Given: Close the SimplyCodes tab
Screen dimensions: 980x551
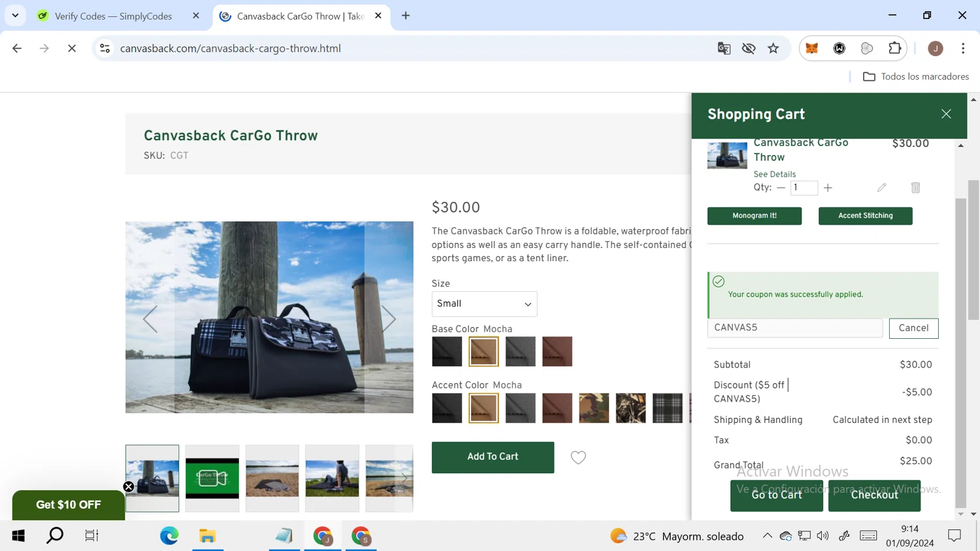Looking at the screenshot, I should (196, 16).
